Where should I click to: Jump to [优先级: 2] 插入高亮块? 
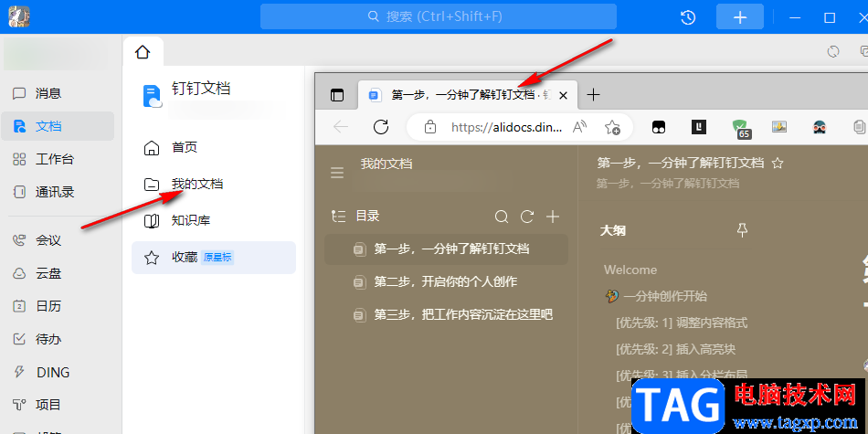point(675,349)
